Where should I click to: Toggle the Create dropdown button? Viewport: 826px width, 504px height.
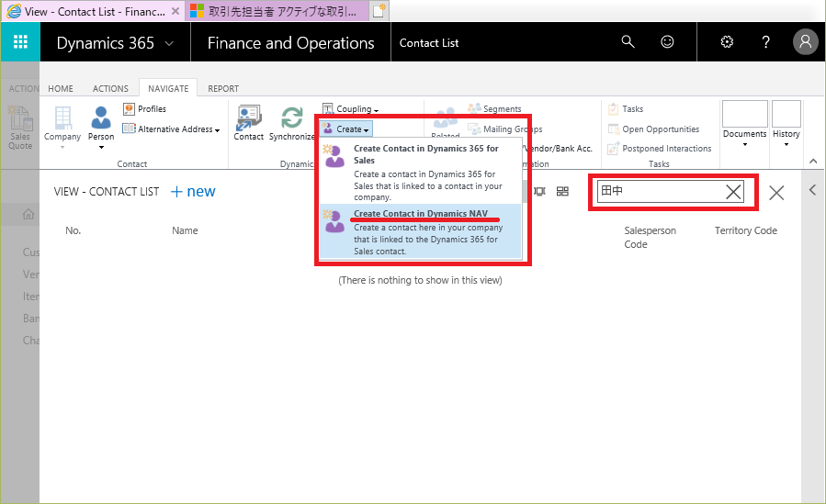tap(346, 129)
